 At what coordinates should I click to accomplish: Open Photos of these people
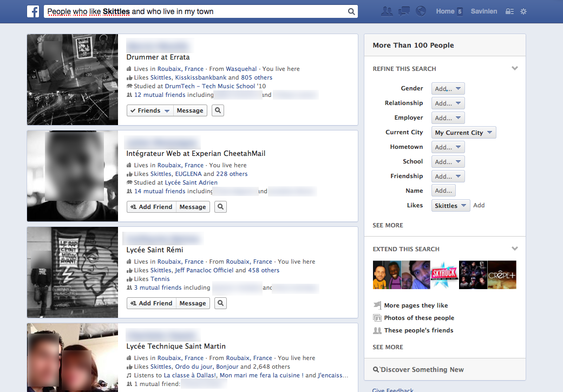pos(419,318)
